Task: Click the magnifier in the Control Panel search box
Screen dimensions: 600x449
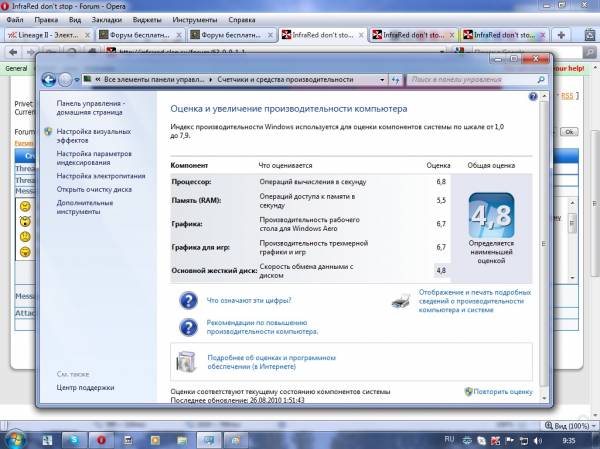Action: pyautogui.click(x=541, y=80)
